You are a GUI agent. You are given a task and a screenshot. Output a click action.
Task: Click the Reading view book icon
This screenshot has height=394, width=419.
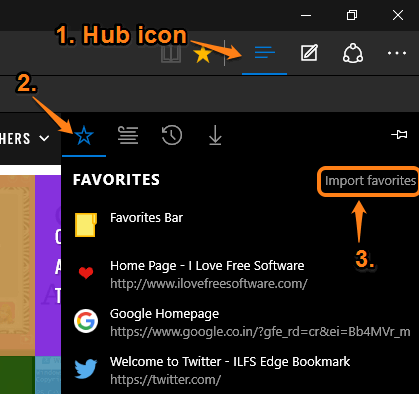pyautogui.click(x=171, y=54)
